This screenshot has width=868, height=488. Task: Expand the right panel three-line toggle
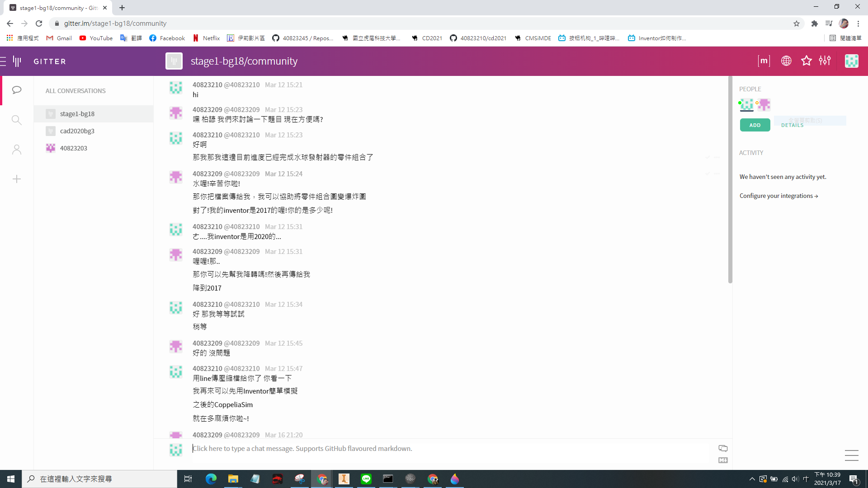point(852,455)
